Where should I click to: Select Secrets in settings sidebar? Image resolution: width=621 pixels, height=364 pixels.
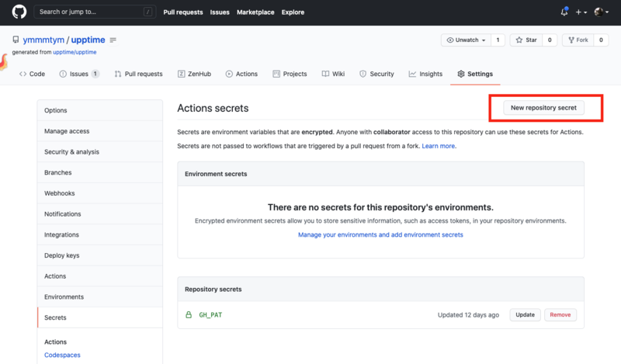pyautogui.click(x=100, y=317)
